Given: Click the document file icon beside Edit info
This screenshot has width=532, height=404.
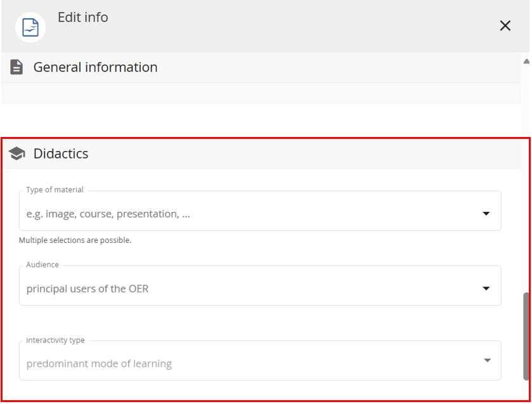Looking at the screenshot, I should click(30, 27).
